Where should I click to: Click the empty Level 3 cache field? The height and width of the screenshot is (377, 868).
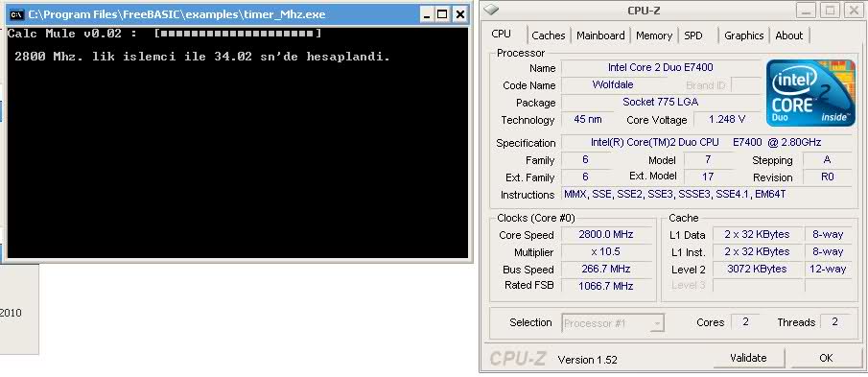pyautogui.click(x=757, y=286)
